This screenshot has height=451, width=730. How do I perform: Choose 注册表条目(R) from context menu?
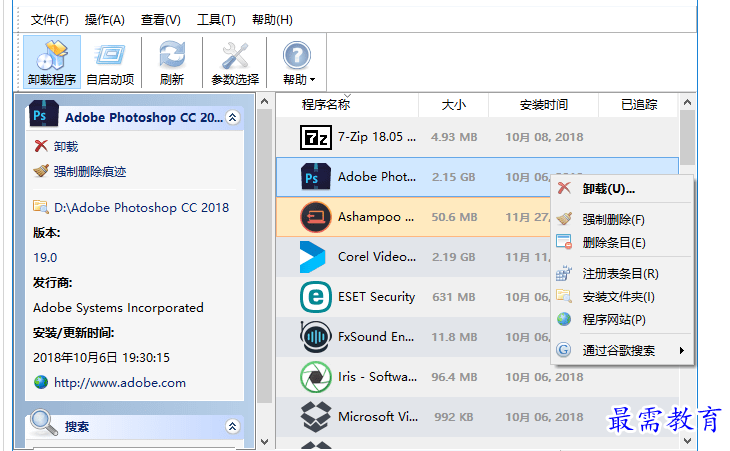pyautogui.click(x=622, y=274)
